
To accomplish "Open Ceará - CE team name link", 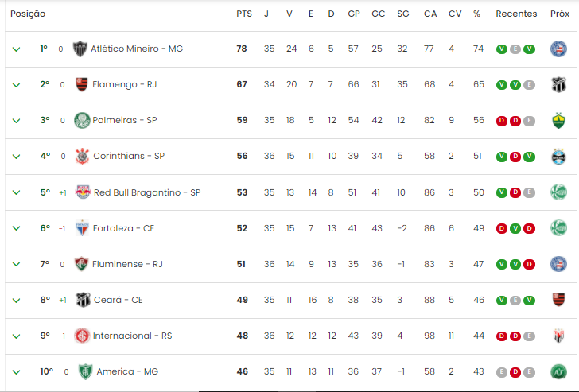I will click(119, 300).
